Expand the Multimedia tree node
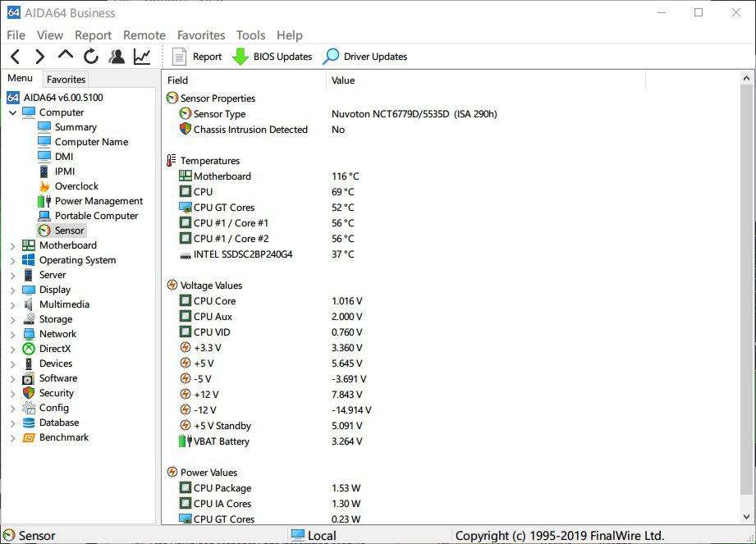 tap(12, 305)
